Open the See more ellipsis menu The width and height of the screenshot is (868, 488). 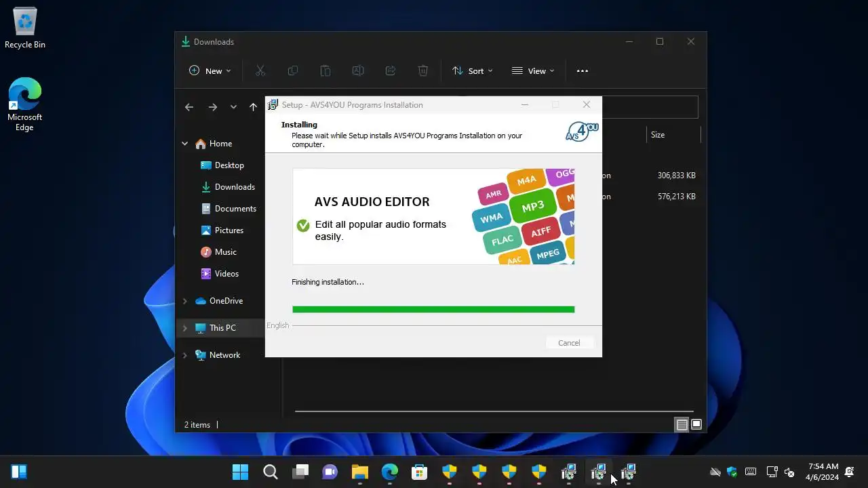click(583, 70)
